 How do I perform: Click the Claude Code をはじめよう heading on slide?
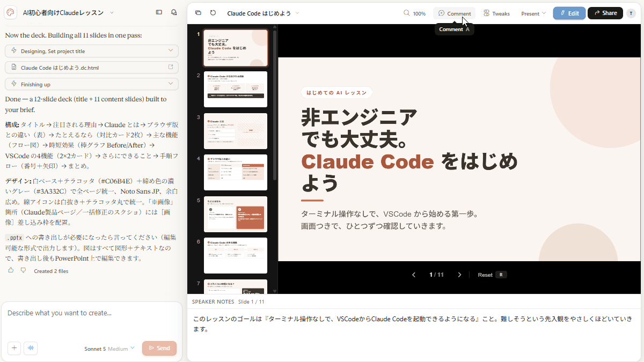click(x=409, y=172)
